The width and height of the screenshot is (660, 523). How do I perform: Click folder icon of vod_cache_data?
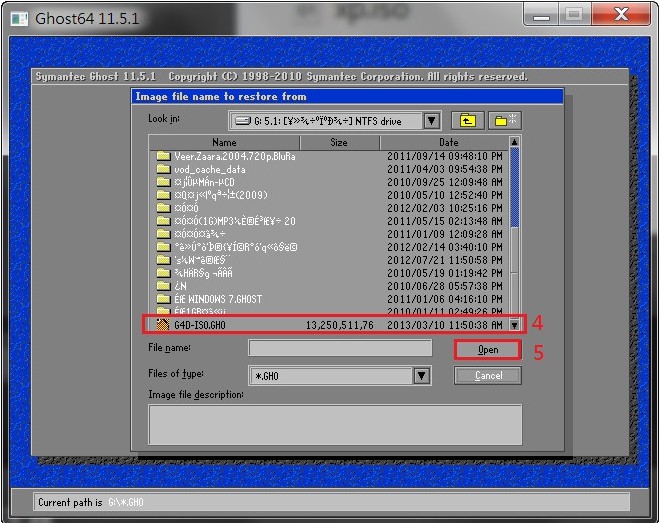click(163, 169)
